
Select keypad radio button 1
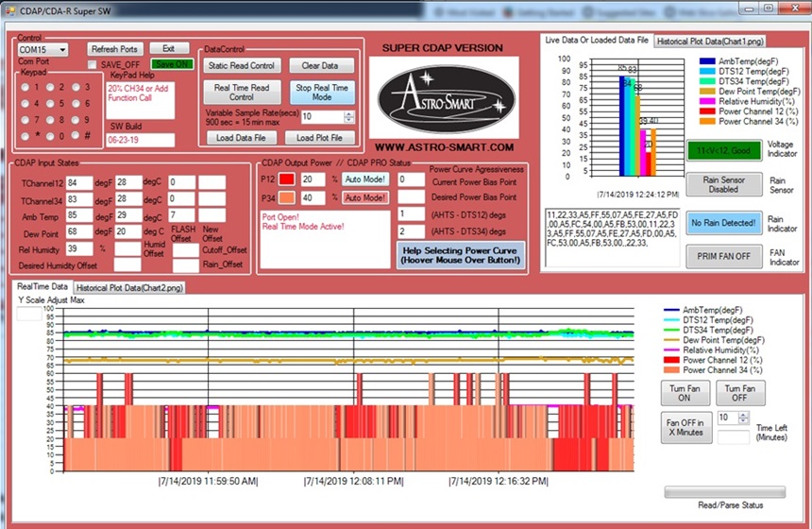click(x=25, y=87)
